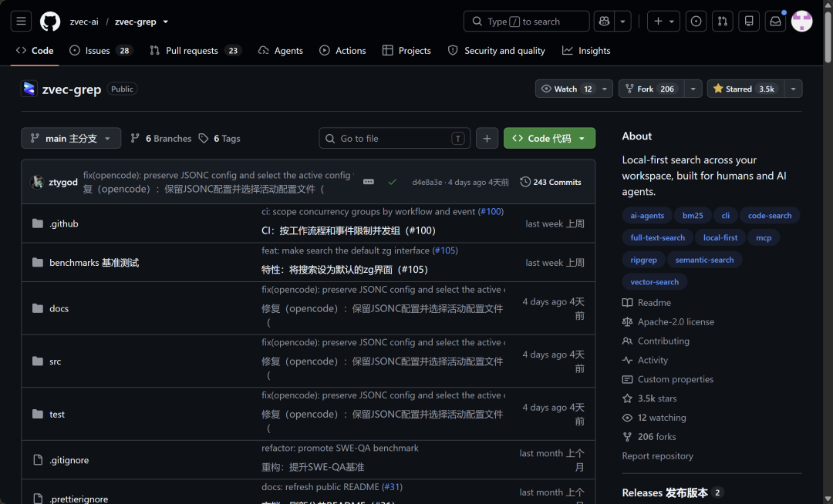Switch to the Code tab
The width and height of the screenshot is (833, 504).
tap(35, 50)
